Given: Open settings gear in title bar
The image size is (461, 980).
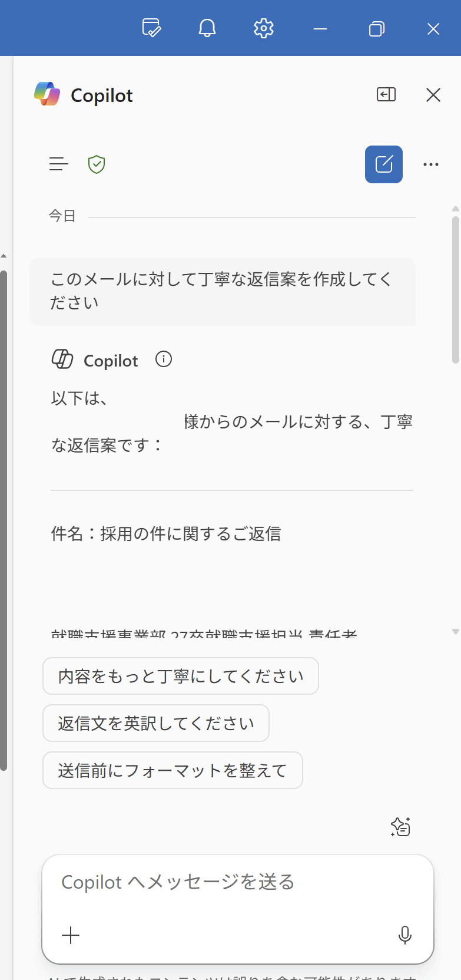Looking at the screenshot, I should (264, 28).
